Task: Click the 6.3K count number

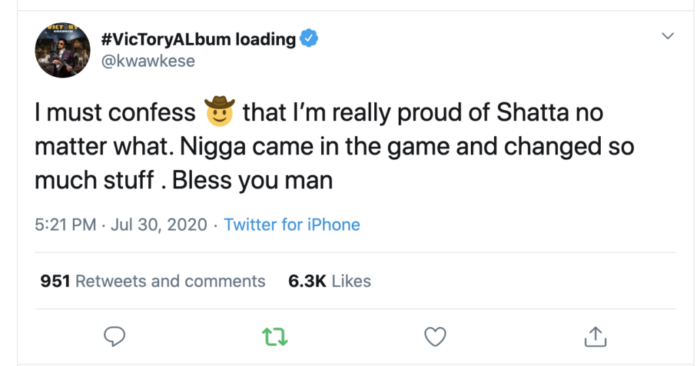Action: pos(307,281)
